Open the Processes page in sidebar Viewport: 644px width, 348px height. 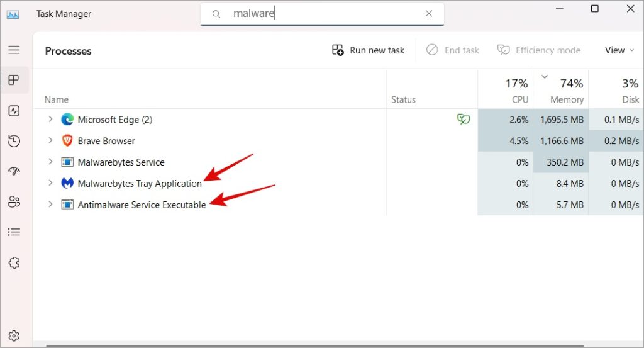14,80
